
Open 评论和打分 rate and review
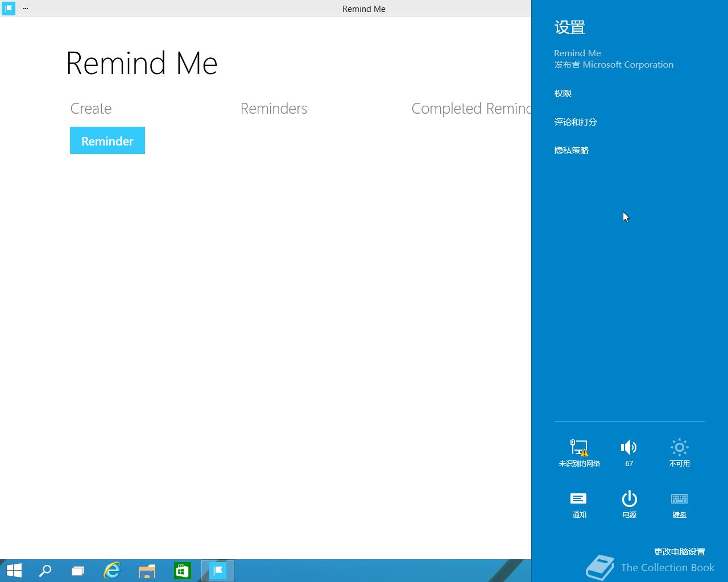[576, 122]
